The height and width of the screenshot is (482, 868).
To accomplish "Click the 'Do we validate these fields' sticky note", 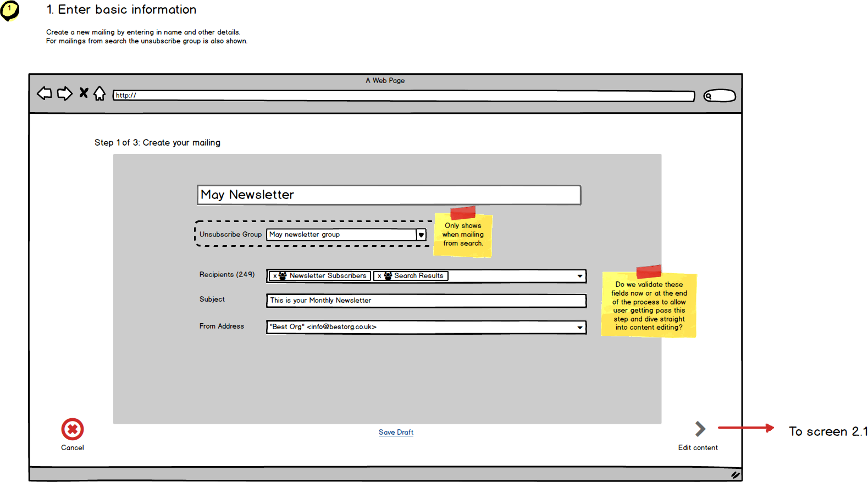I will (649, 302).
